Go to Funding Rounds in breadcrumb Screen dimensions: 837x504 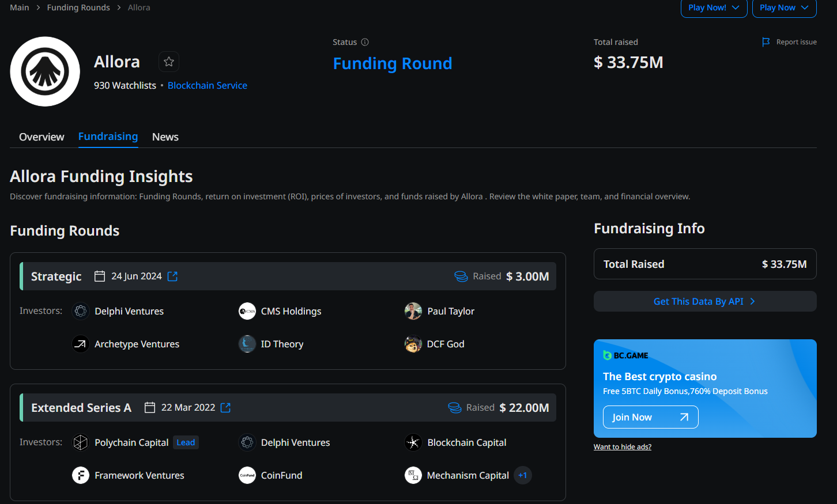[x=78, y=7]
